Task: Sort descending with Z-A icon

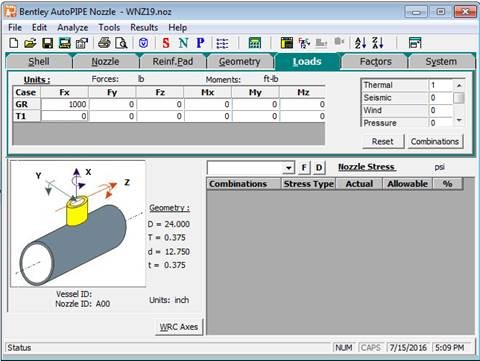Action: point(378,43)
